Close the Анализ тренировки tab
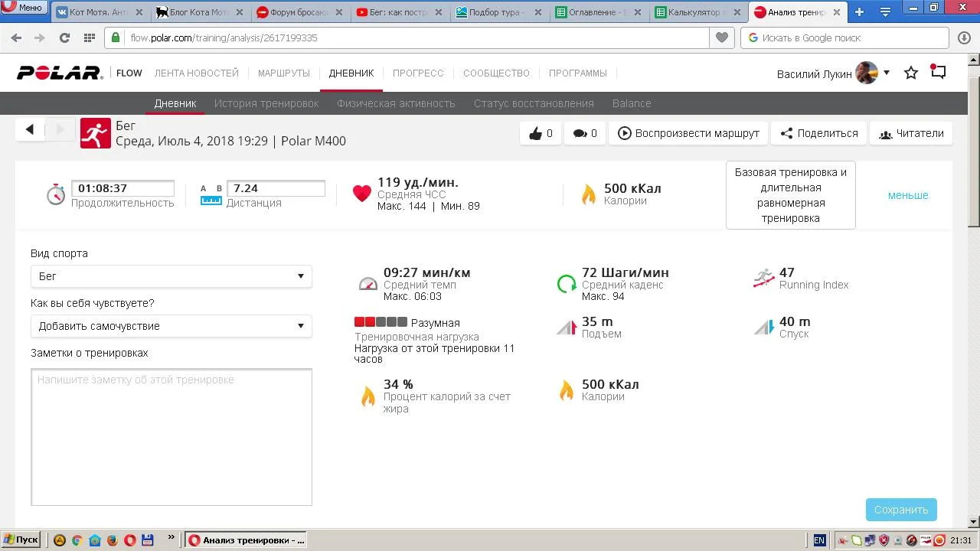This screenshot has width=980, height=551. tap(836, 12)
